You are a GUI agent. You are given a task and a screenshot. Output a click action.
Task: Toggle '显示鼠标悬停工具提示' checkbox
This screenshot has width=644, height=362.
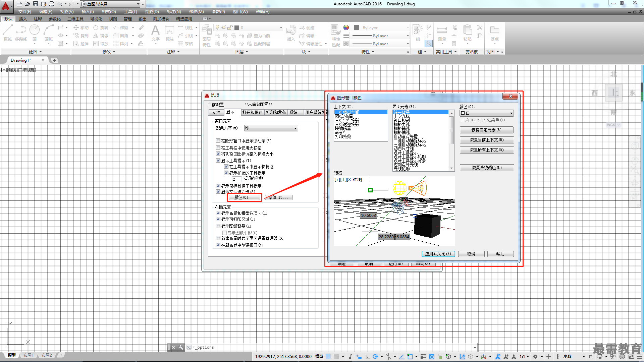pyautogui.click(x=218, y=186)
